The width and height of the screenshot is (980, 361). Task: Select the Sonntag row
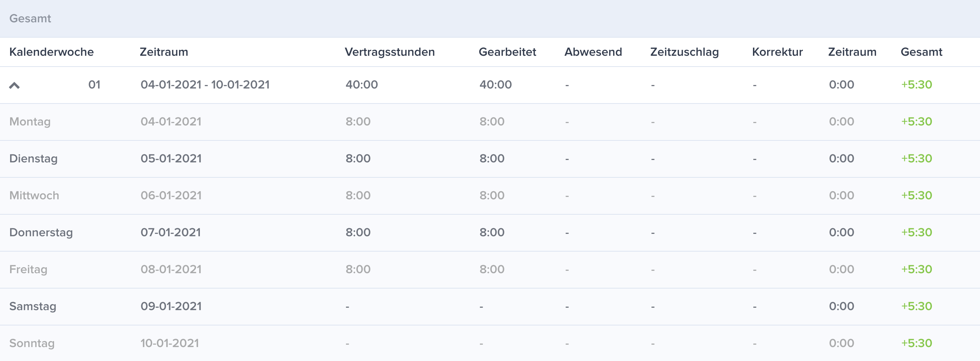pyautogui.click(x=490, y=343)
